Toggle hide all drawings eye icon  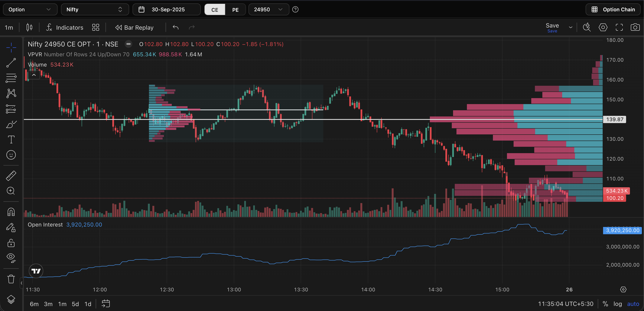(x=11, y=258)
